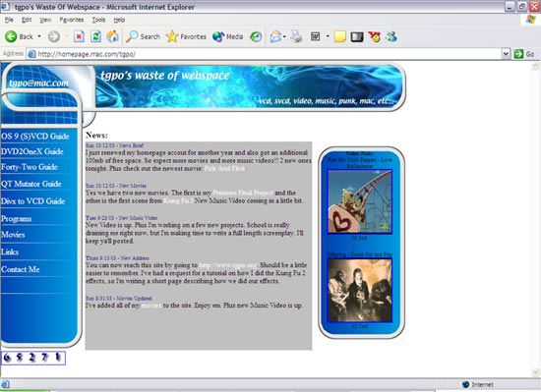The height and width of the screenshot is (392, 541).
Task: Open the Red Hot Chili Peppers video thumbnail
Action: [x=359, y=201]
